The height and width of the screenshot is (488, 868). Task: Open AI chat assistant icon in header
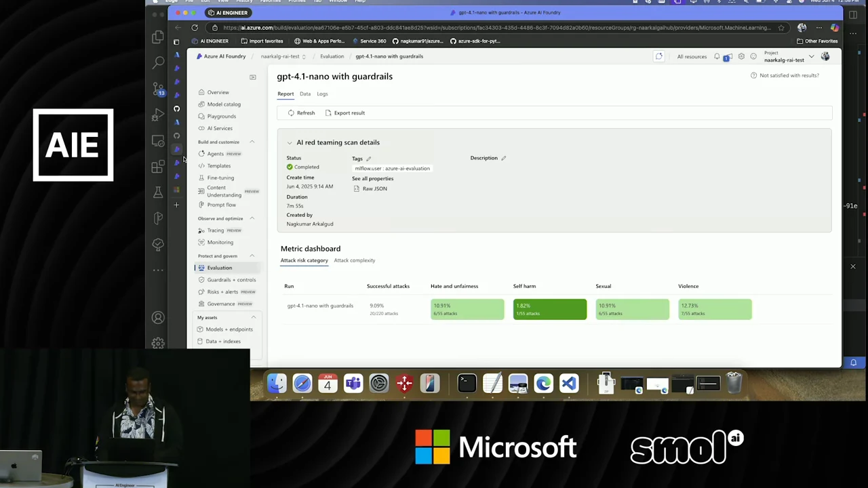pyautogui.click(x=658, y=56)
